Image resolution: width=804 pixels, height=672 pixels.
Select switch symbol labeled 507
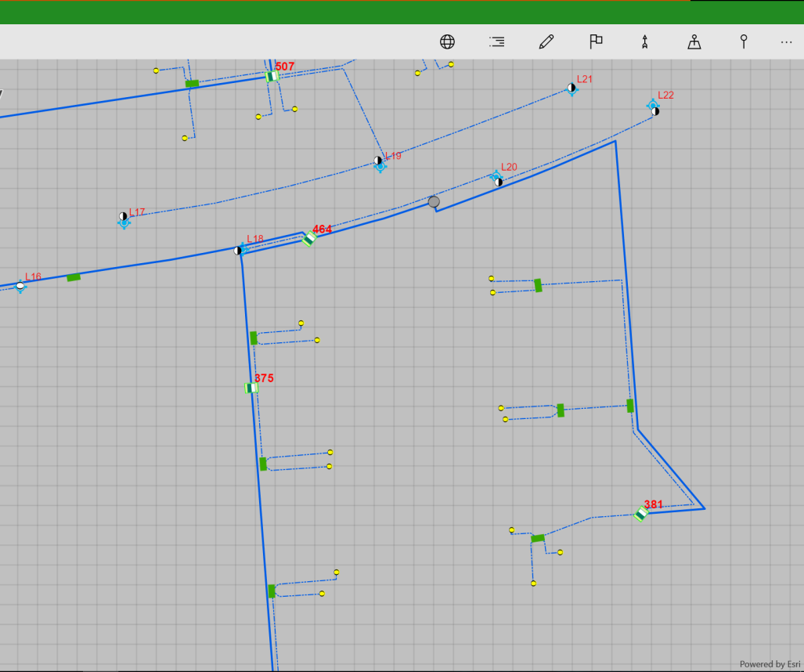272,77
